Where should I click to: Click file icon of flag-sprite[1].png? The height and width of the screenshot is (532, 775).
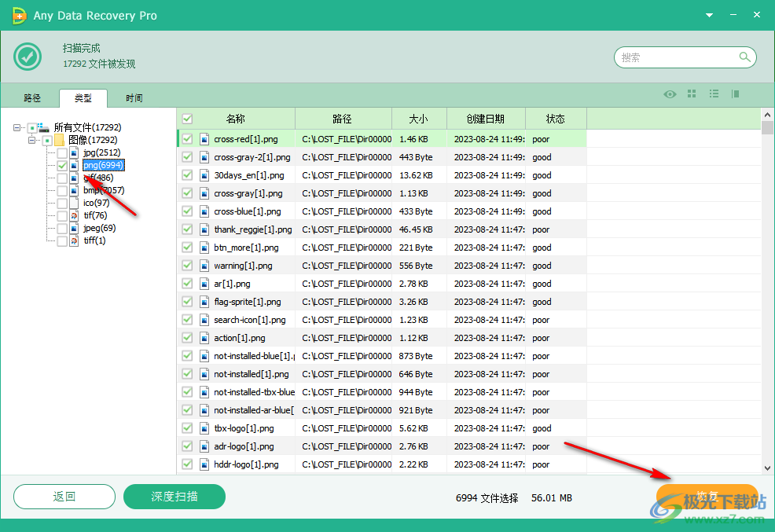pyautogui.click(x=204, y=302)
